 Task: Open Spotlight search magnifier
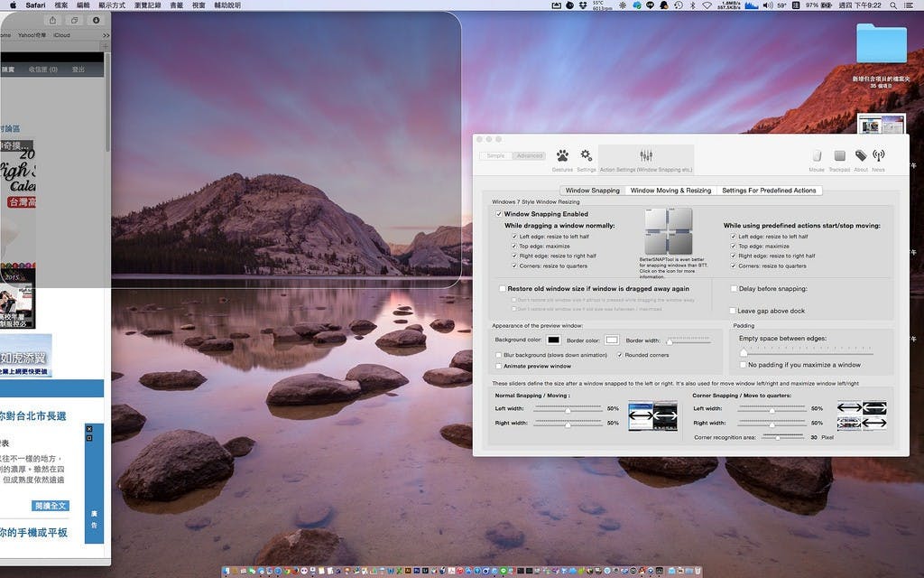893,5
